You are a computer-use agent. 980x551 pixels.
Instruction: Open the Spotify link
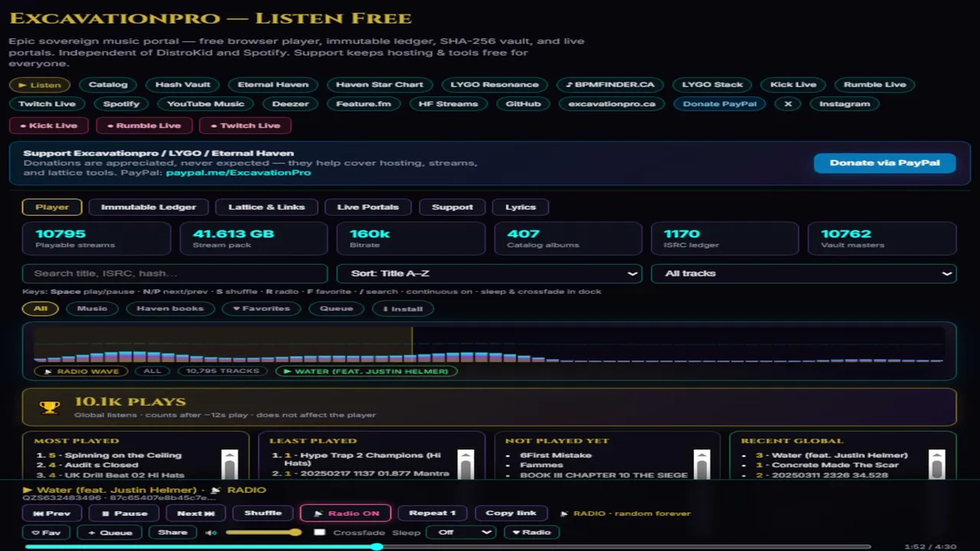(x=122, y=103)
